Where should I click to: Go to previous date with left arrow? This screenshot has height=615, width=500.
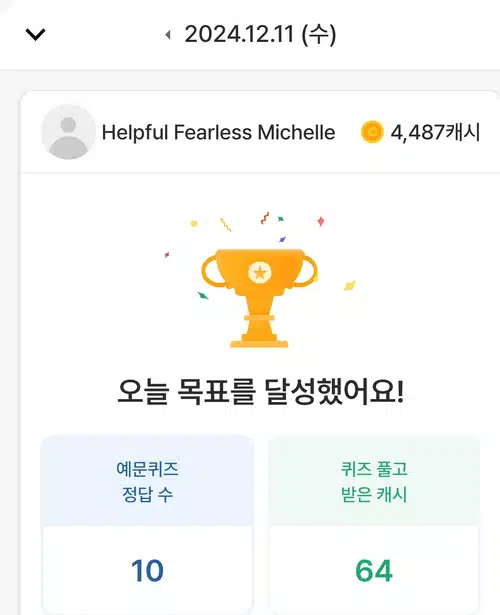point(168,35)
